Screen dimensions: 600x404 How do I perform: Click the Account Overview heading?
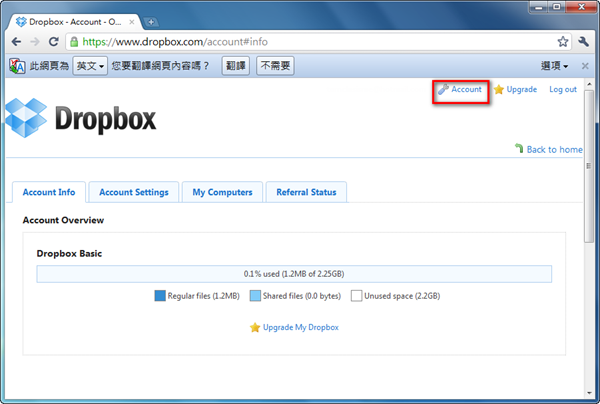pyautogui.click(x=63, y=220)
